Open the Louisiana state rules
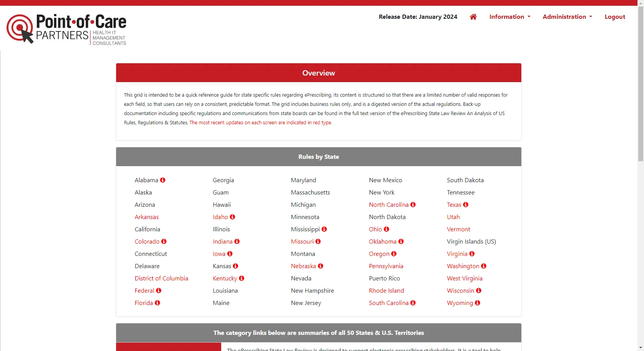 coord(225,290)
